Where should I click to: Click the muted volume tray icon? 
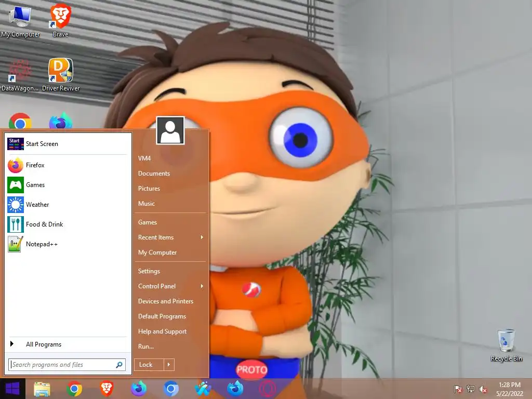click(x=483, y=389)
